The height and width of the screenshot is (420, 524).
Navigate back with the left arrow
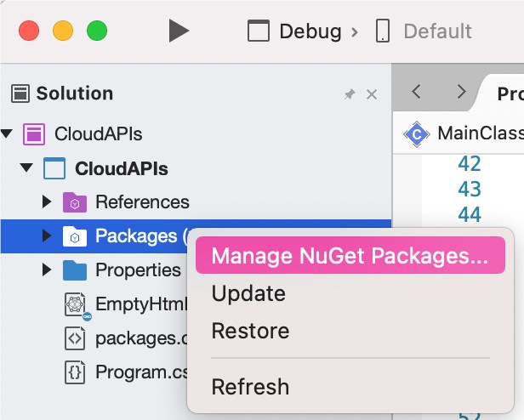pyautogui.click(x=417, y=92)
